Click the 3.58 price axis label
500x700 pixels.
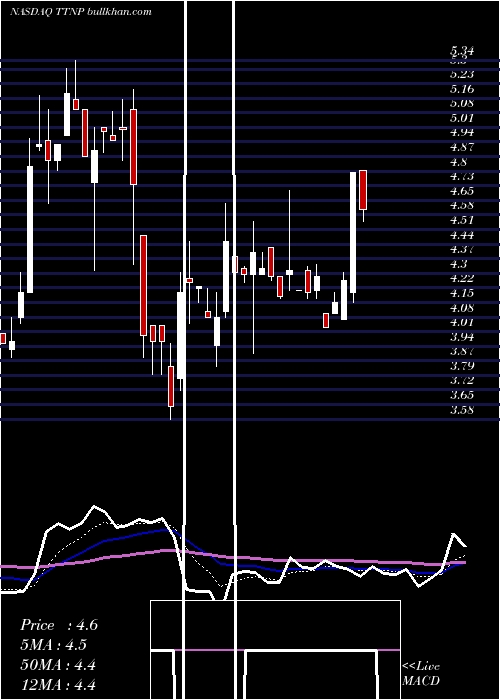pyautogui.click(x=462, y=409)
